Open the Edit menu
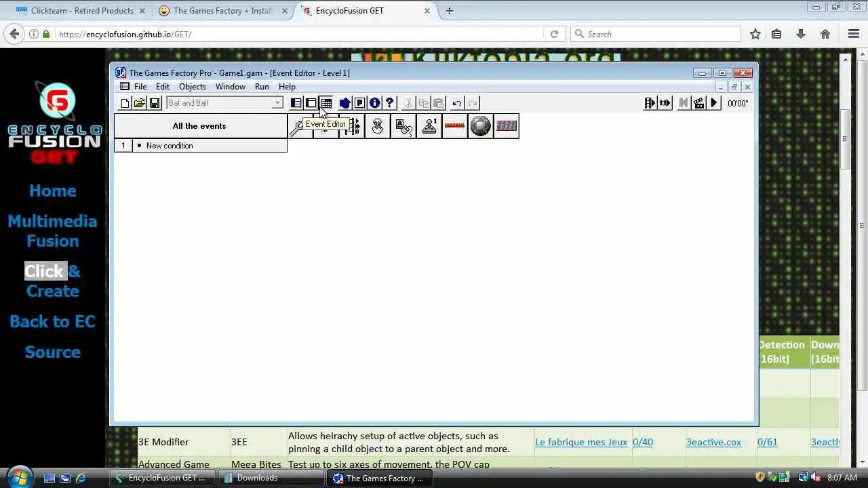The image size is (868, 488). 163,87
